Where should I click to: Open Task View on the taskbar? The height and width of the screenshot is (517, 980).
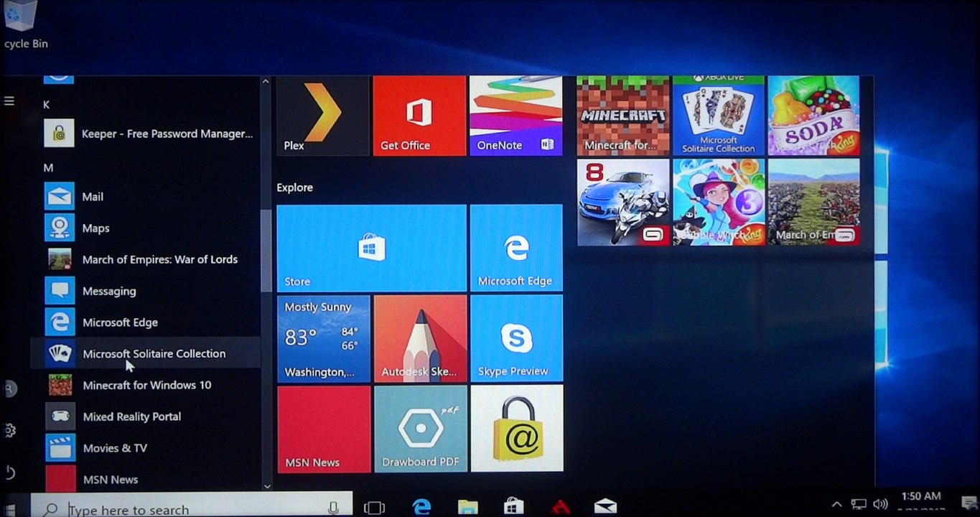(x=374, y=508)
